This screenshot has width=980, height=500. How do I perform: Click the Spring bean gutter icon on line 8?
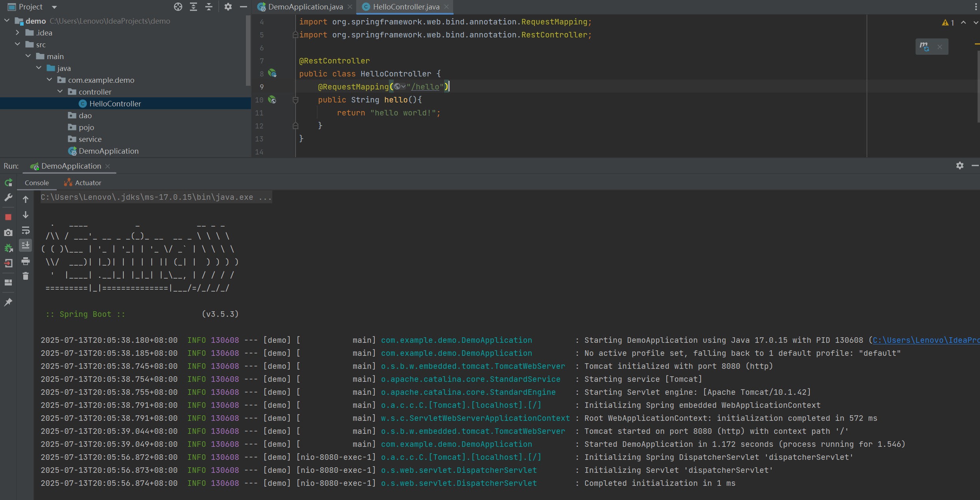272,74
